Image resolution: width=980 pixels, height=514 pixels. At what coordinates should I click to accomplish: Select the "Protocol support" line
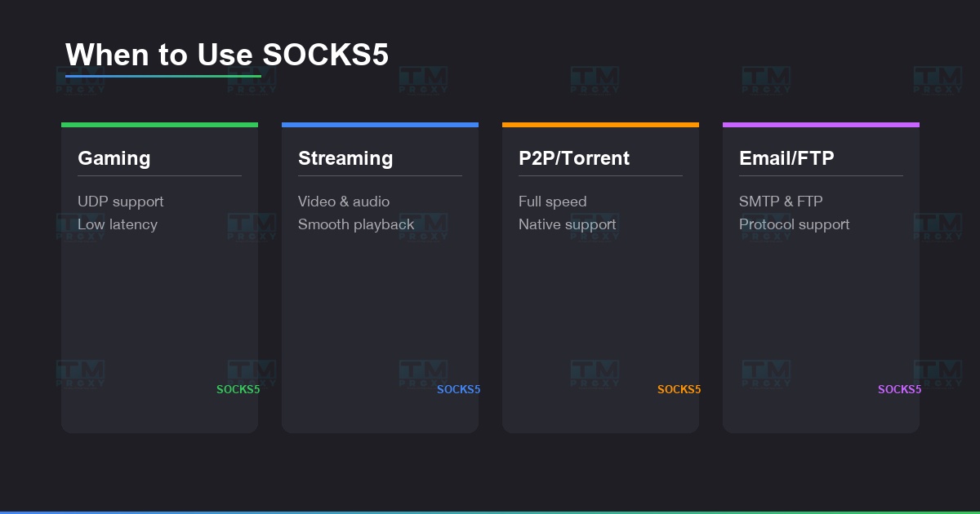point(794,224)
